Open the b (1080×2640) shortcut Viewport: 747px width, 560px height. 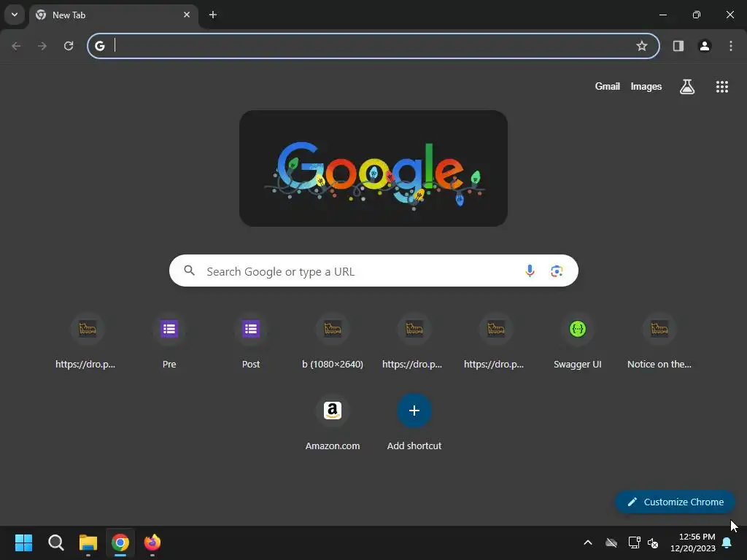(x=333, y=341)
